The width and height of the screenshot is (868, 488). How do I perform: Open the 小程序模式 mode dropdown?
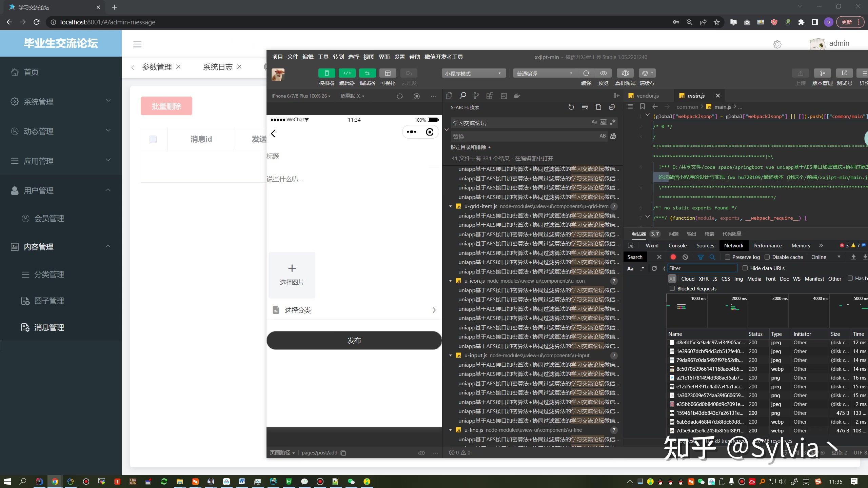(x=473, y=73)
